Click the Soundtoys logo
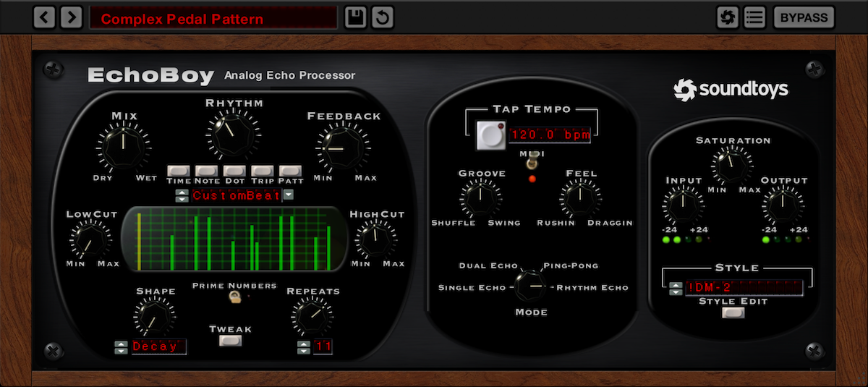 [x=731, y=89]
